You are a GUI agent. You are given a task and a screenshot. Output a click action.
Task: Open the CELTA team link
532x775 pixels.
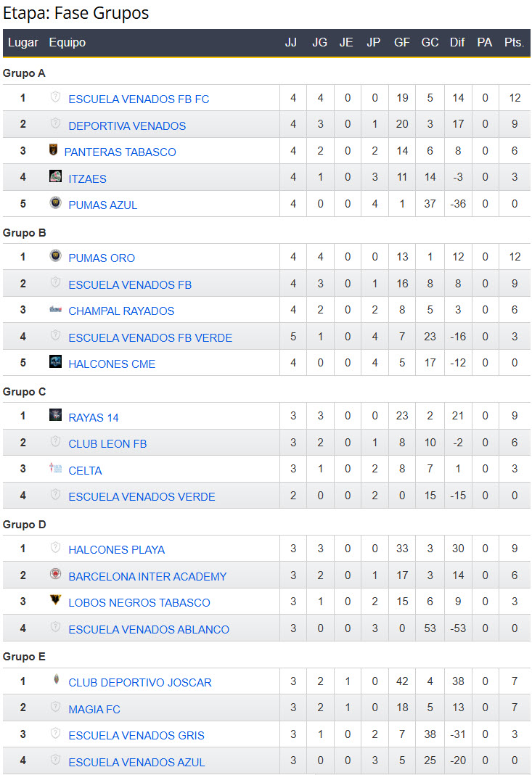[85, 470]
